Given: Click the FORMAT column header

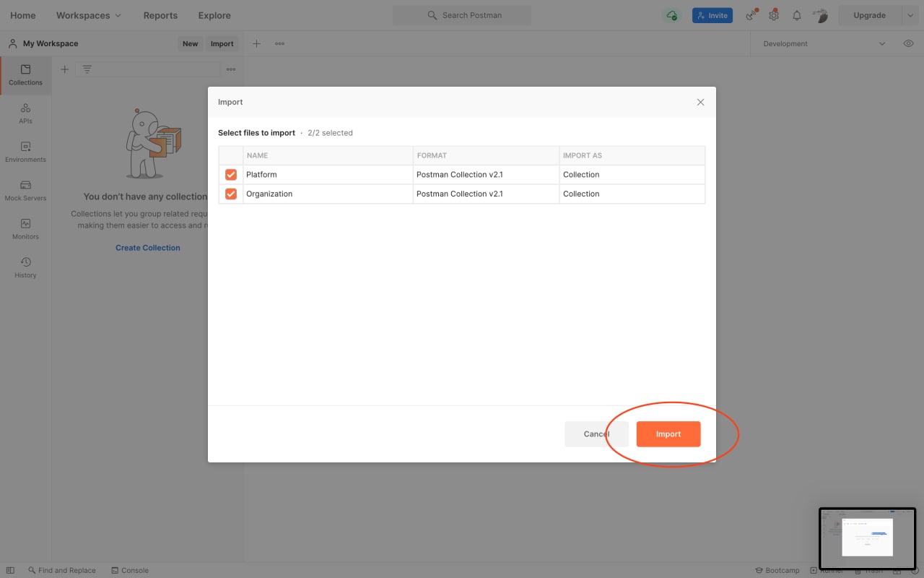Looking at the screenshot, I should click(487, 155).
